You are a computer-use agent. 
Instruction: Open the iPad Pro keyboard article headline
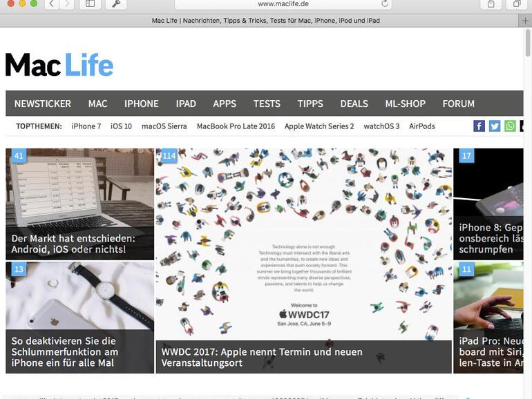491,351
